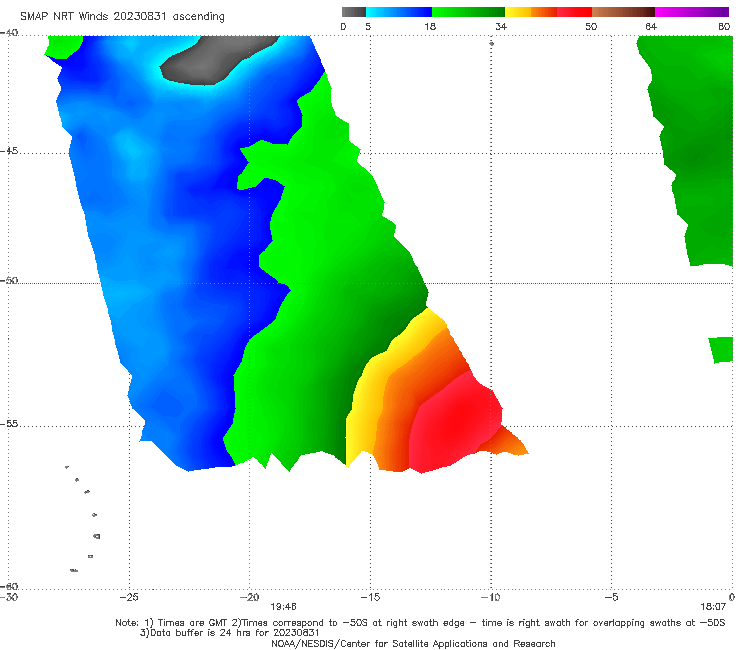Click the longitude label '-20'

[x=250, y=597]
